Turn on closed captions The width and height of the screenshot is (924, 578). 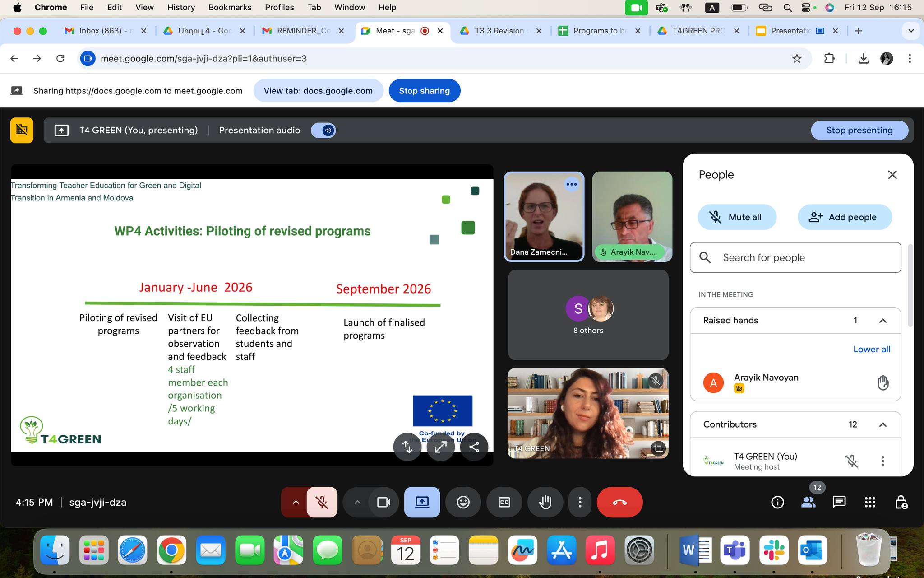point(504,502)
